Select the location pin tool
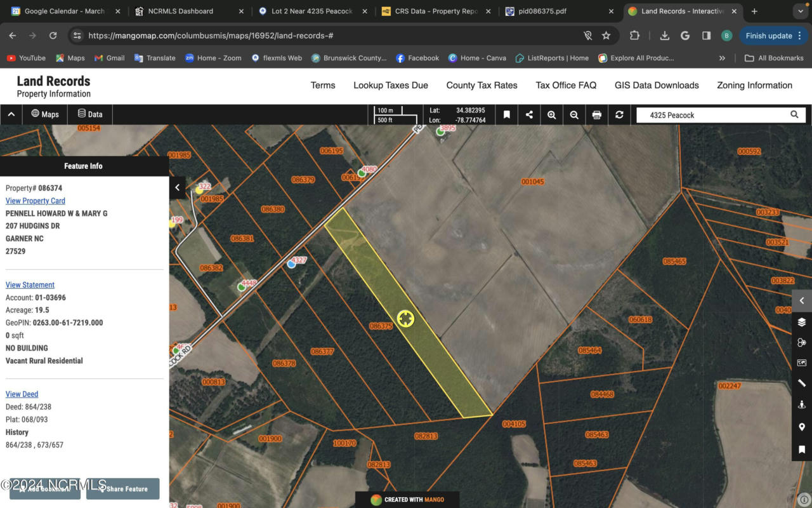812x508 pixels. pyautogui.click(x=802, y=427)
